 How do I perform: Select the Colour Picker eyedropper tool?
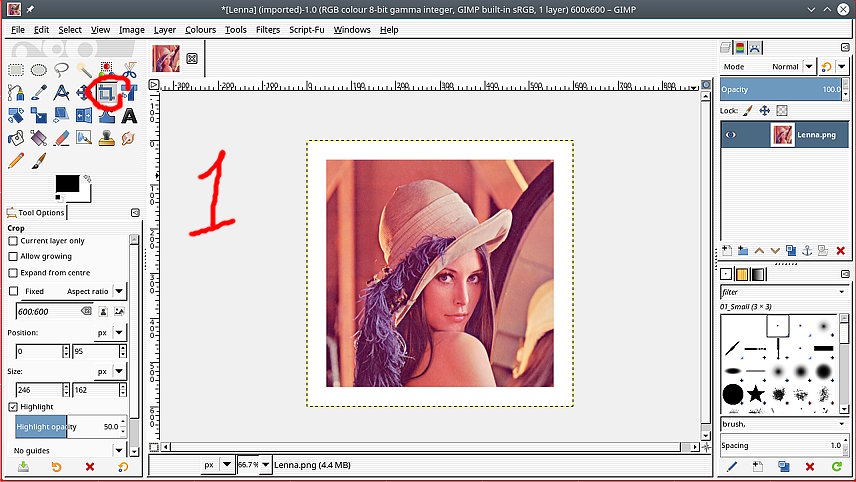click(x=39, y=93)
